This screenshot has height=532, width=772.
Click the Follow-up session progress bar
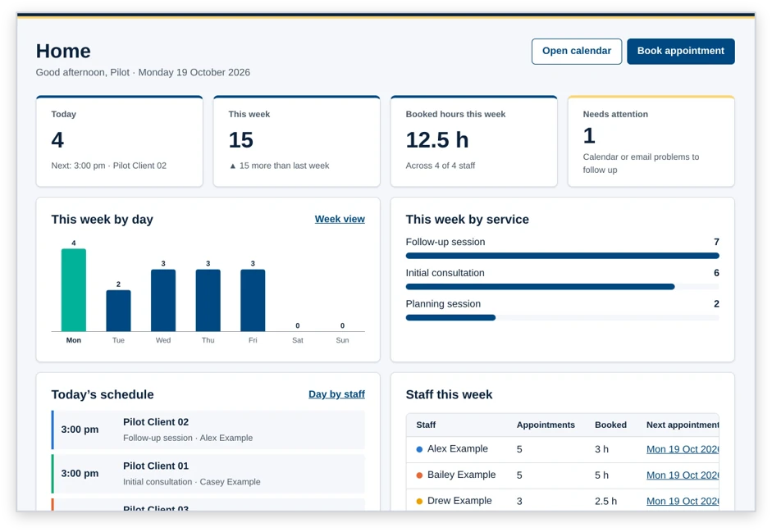(562, 256)
